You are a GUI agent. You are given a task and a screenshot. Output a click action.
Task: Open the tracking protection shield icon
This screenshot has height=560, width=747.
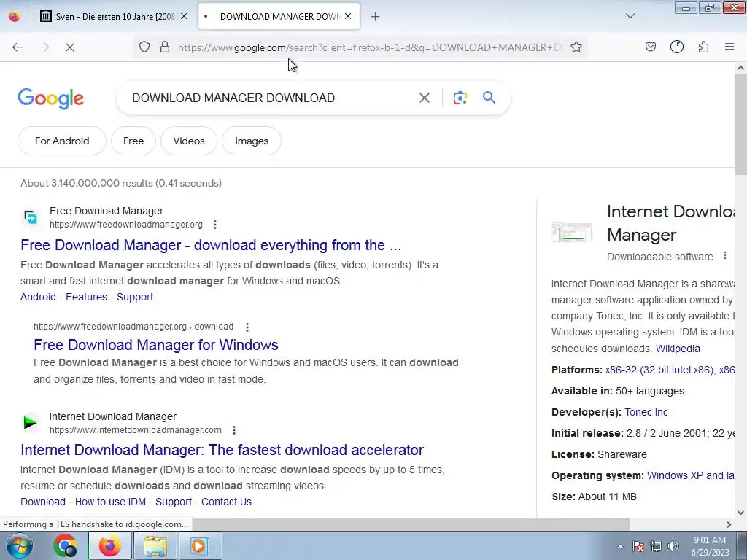pos(144,47)
